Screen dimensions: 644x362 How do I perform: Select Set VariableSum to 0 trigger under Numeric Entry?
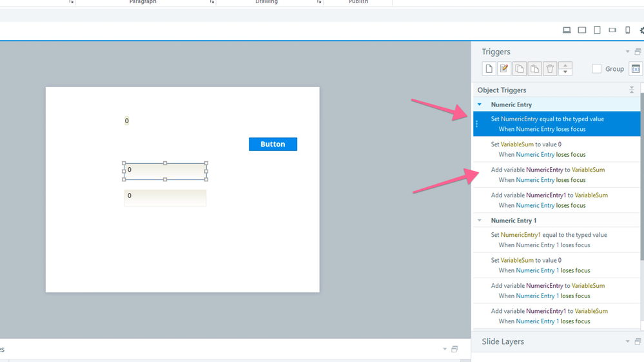pyautogui.click(x=556, y=149)
